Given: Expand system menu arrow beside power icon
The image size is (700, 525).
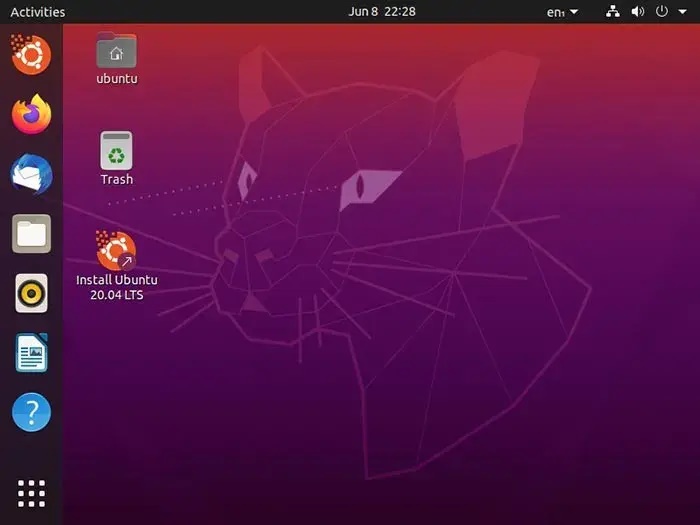Looking at the screenshot, I should coord(683,12).
